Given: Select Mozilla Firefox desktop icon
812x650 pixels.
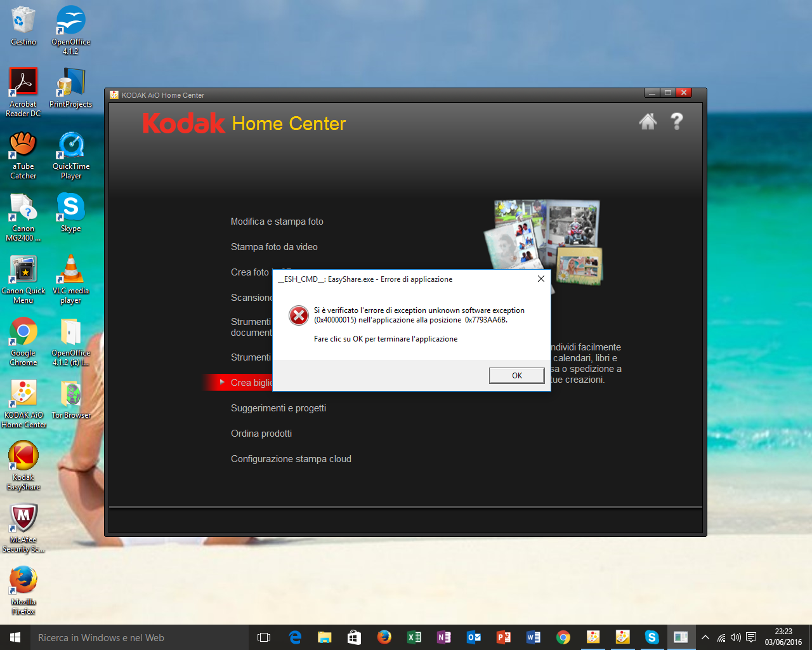Looking at the screenshot, I should [x=23, y=590].
